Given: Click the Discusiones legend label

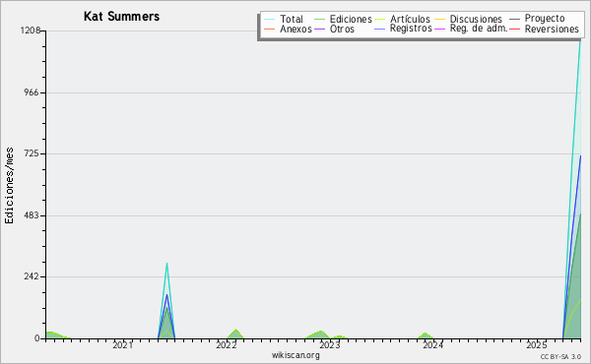Looking at the screenshot, I should pyautogui.click(x=476, y=19).
